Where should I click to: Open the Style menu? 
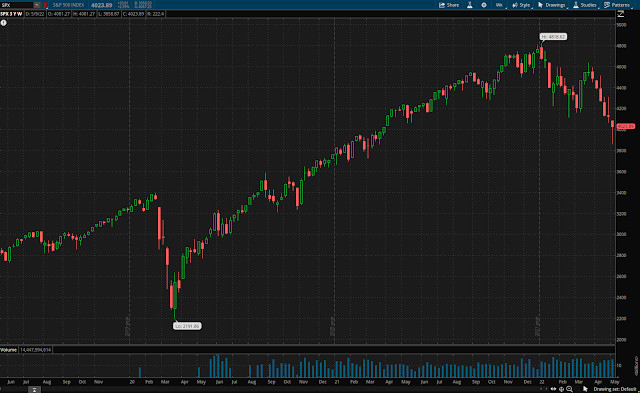(x=522, y=5)
